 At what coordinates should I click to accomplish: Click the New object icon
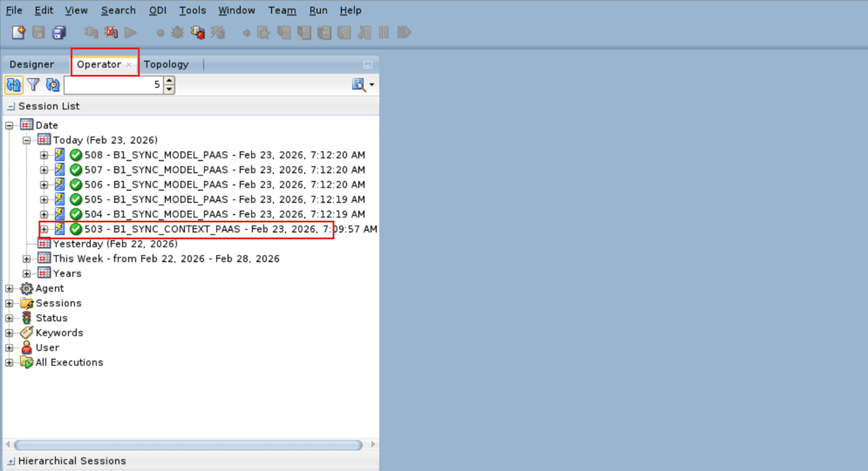[x=17, y=32]
